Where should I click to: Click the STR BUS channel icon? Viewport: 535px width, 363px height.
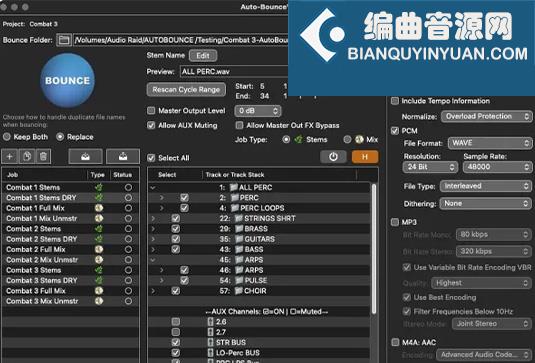pyautogui.click(x=211, y=343)
